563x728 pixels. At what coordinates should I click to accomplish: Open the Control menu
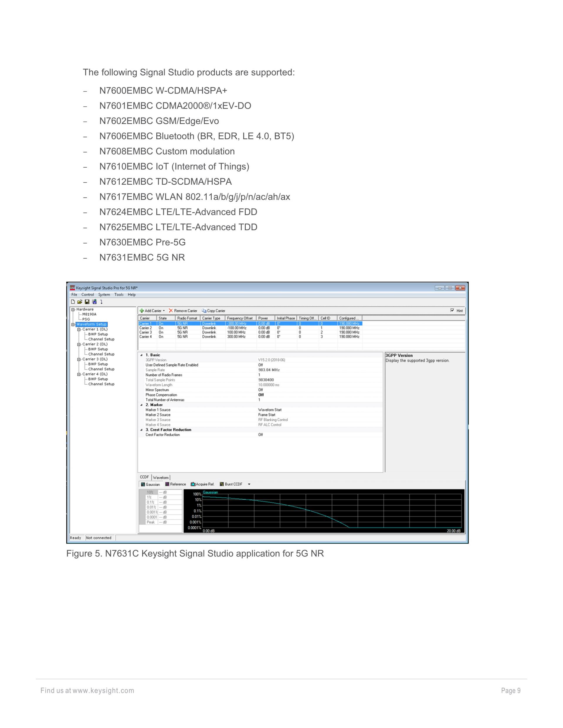click(x=87, y=295)
